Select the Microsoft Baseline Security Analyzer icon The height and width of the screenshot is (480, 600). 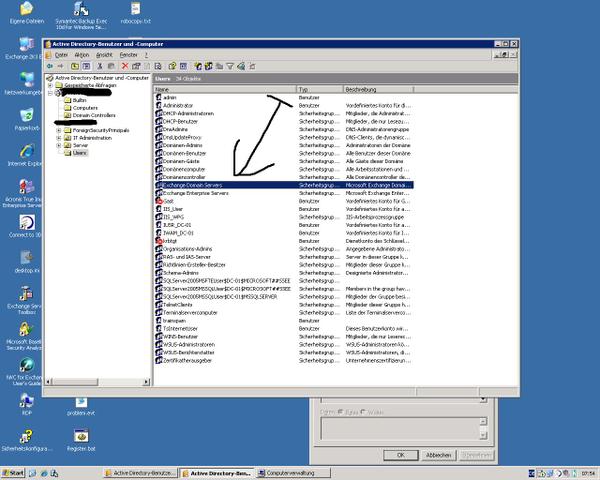(24, 336)
